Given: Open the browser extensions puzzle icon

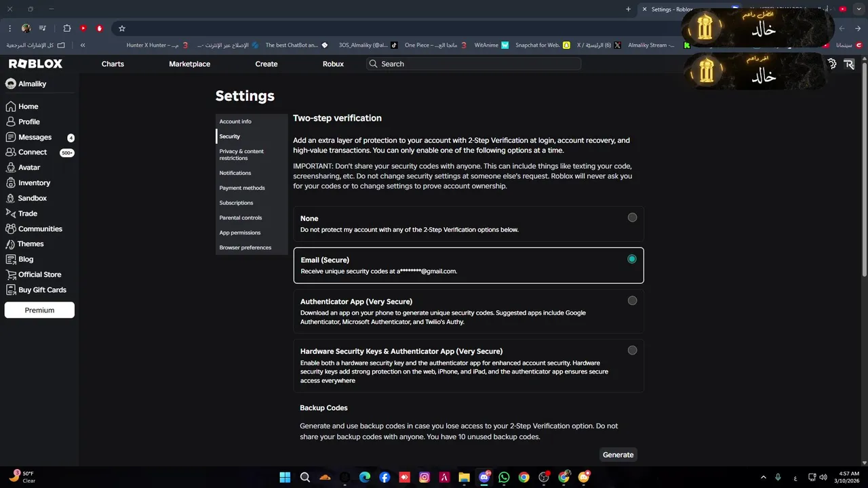Looking at the screenshot, I should click(66, 28).
